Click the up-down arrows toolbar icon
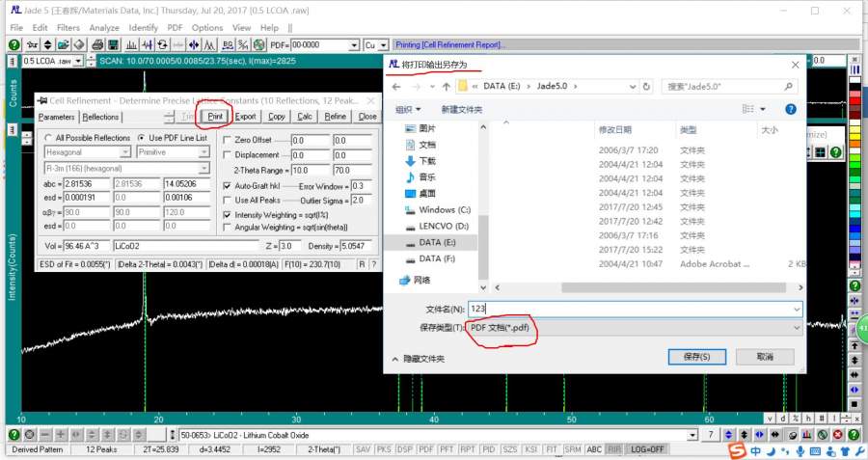868x460 pixels. click(x=47, y=44)
